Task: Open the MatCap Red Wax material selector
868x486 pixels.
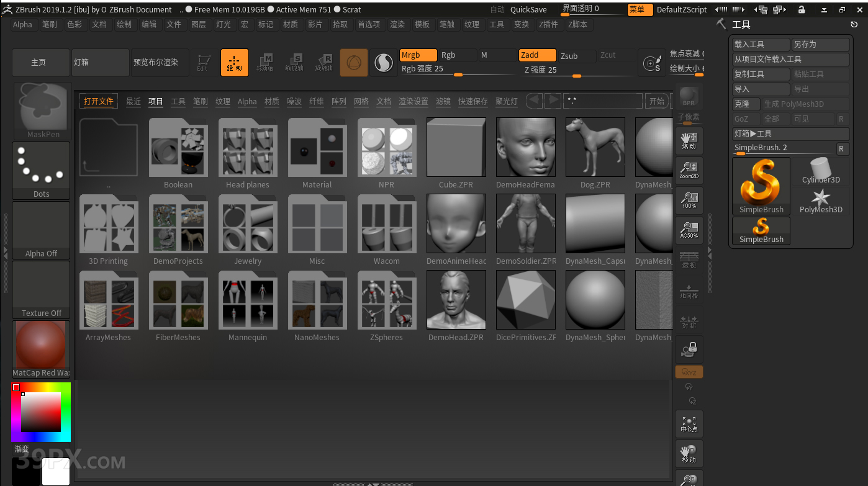Action: [42, 349]
